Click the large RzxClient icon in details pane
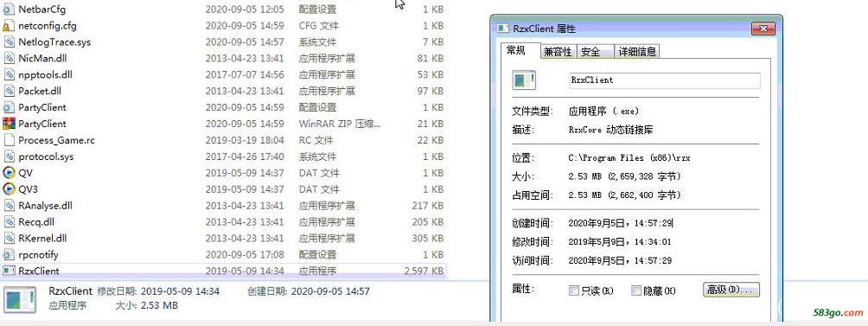The width and height of the screenshot is (868, 326). pos(20,300)
